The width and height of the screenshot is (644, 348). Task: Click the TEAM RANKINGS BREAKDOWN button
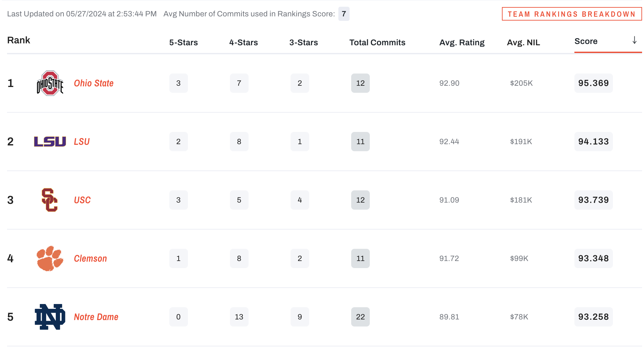coord(571,14)
